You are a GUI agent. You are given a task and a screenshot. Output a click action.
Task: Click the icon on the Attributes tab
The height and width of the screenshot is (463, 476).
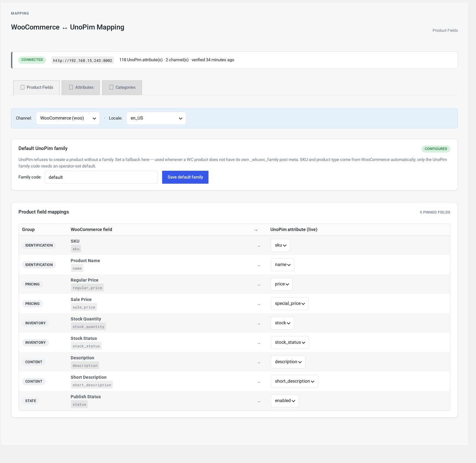pyautogui.click(x=71, y=87)
